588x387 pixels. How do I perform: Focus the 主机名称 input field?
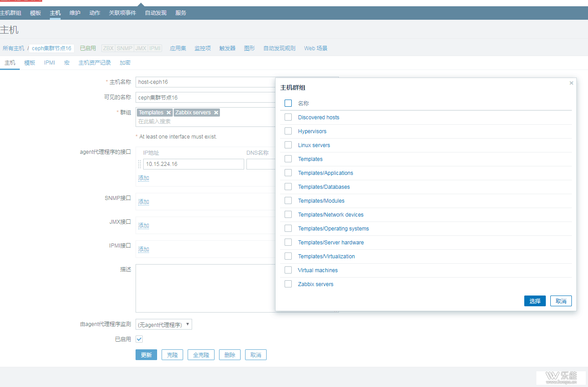[x=205, y=82]
